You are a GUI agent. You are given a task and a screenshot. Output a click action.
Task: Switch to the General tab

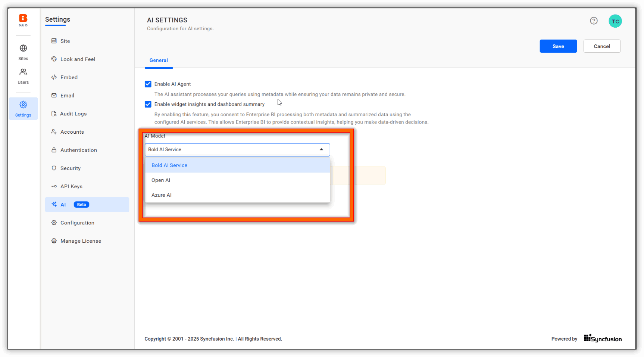[159, 60]
